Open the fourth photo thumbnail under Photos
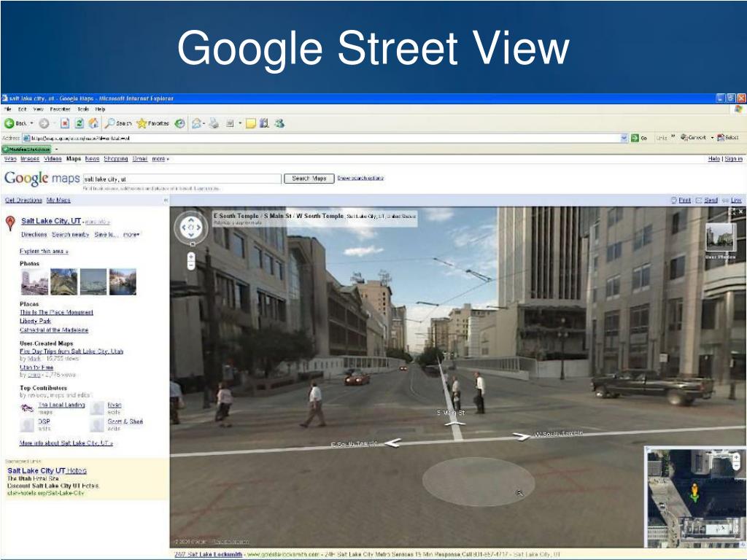 [123, 282]
